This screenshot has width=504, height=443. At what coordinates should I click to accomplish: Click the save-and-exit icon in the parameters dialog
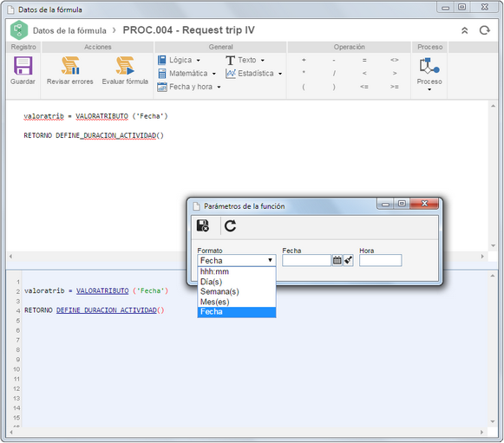point(203,226)
